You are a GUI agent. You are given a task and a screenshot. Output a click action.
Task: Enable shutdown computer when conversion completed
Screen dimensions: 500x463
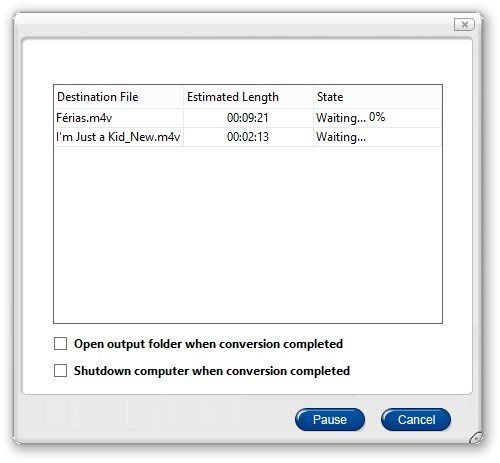point(60,371)
